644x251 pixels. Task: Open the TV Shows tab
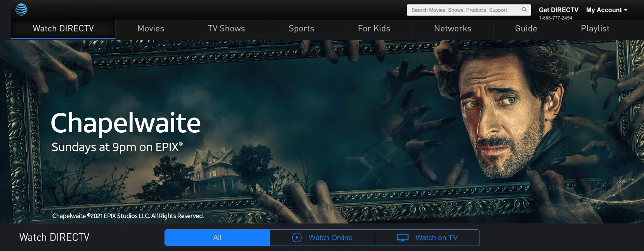(x=227, y=29)
